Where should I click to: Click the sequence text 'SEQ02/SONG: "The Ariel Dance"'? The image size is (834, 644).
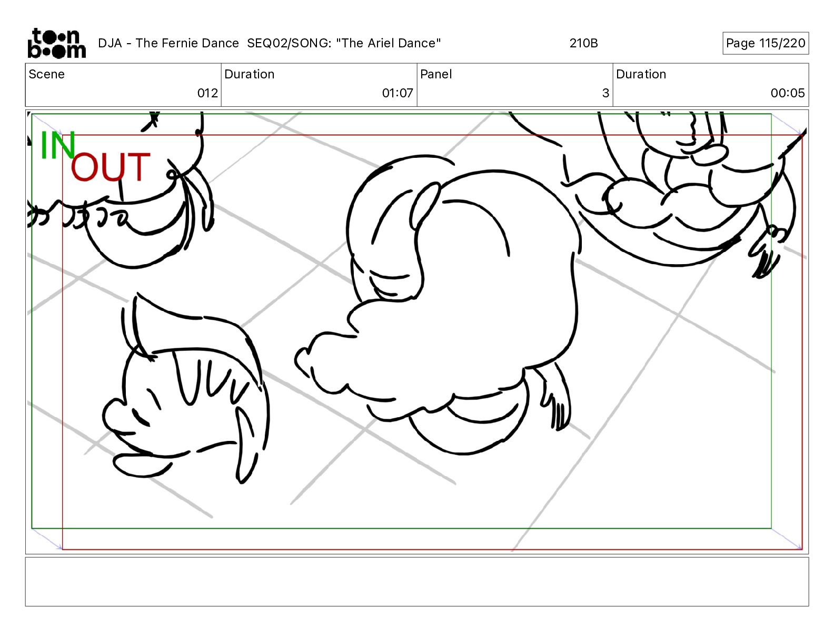click(x=344, y=43)
